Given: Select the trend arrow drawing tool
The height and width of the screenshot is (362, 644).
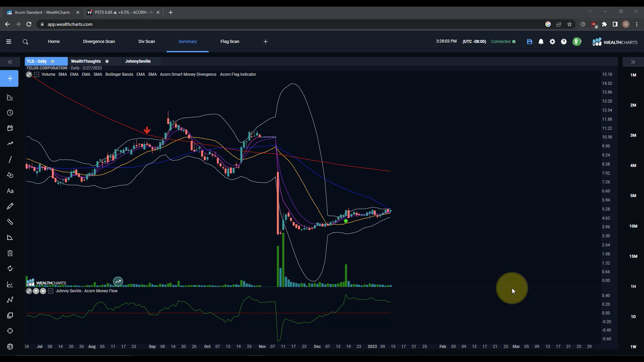Looking at the screenshot, I should coord(10,143).
